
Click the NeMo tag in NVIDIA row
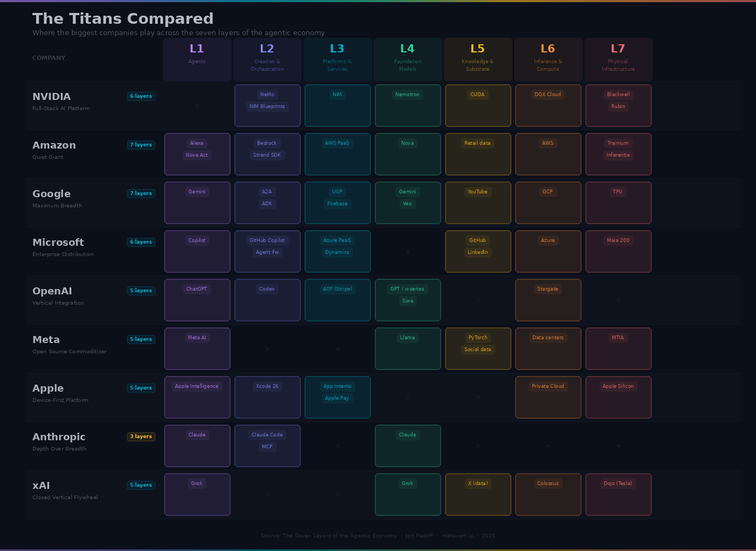pos(267,95)
